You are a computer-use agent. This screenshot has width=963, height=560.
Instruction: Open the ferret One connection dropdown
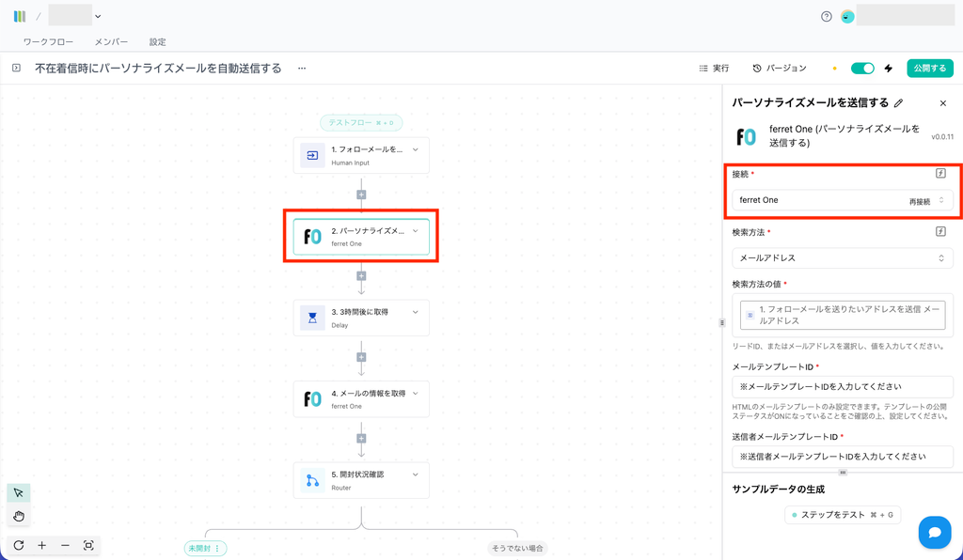point(842,200)
